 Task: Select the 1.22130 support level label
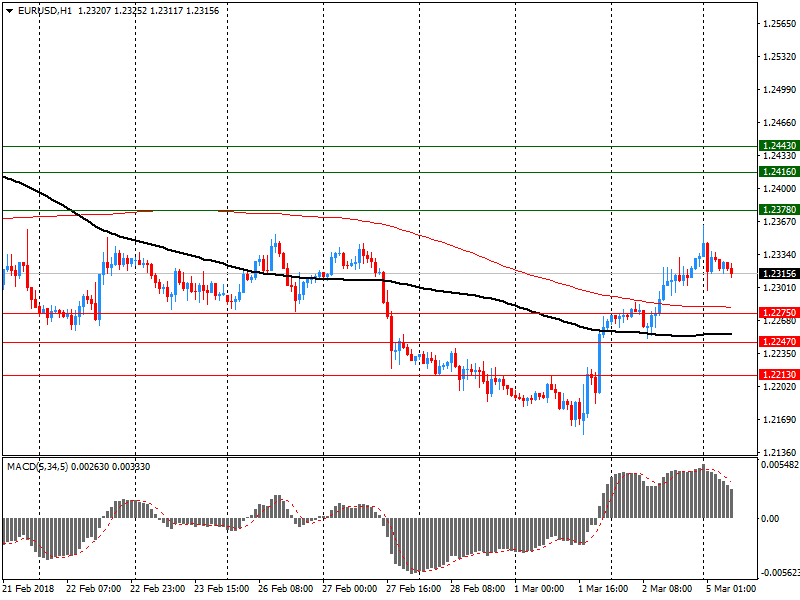tap(779, 375)
